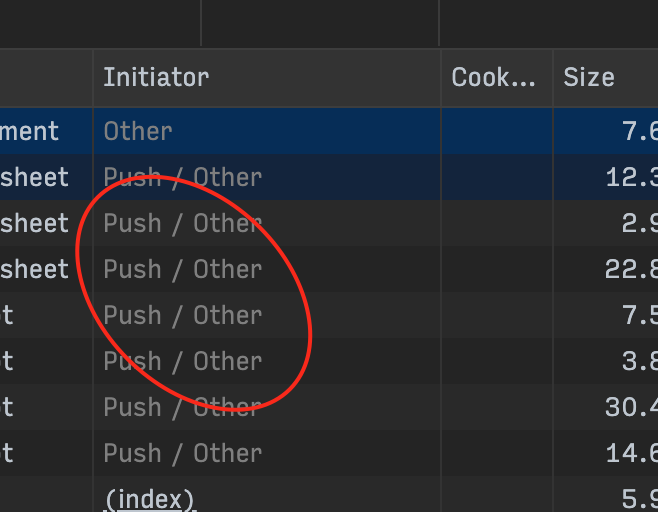The width and height of the screenshot is (658, 512).
Task: Click the empty Cookies cell in document row
Action: (497, 131)
